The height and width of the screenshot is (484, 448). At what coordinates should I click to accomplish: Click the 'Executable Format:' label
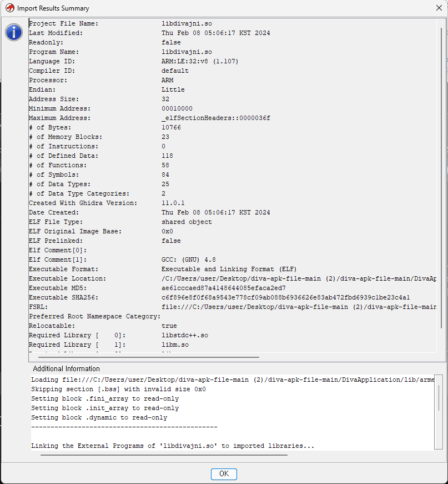click(x=63, y=269)
